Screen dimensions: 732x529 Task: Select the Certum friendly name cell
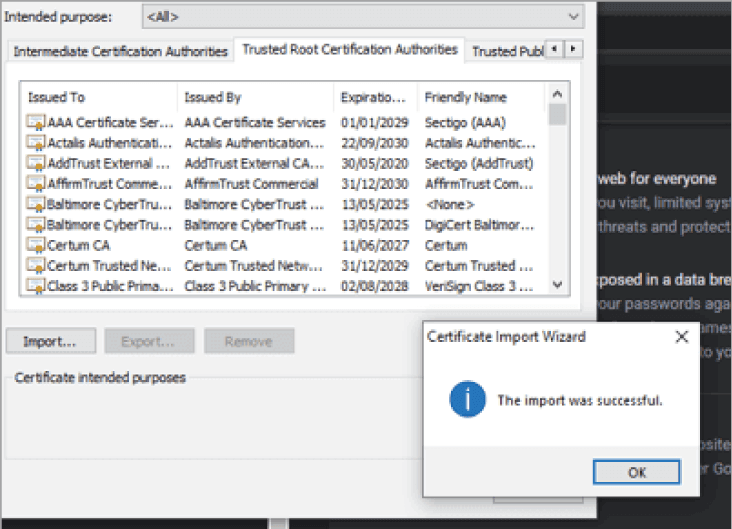[446, 245]
